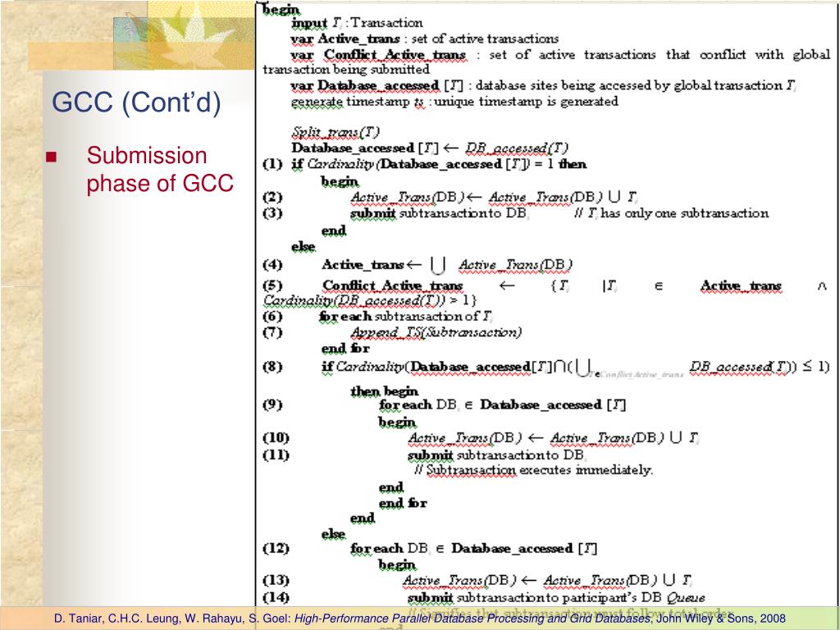
Task: Click 'input T : Transaction' line
Action: pos(357,23)
